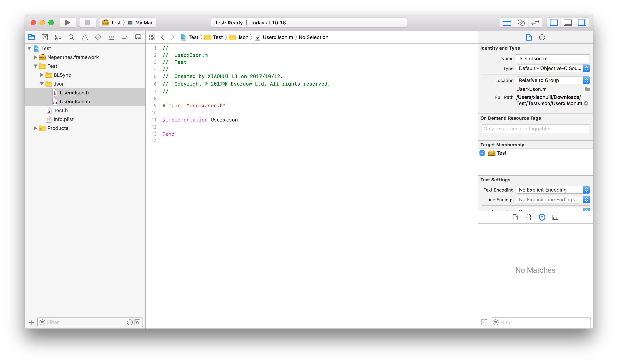Open the Report navigator
Image resolution: width=618 pixels, height=364 pixels.
tap(138, 37)
